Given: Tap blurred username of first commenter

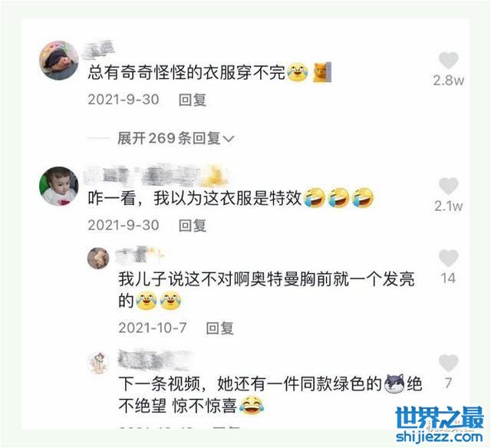Looking at the screenshot, I should click(99, 49).
